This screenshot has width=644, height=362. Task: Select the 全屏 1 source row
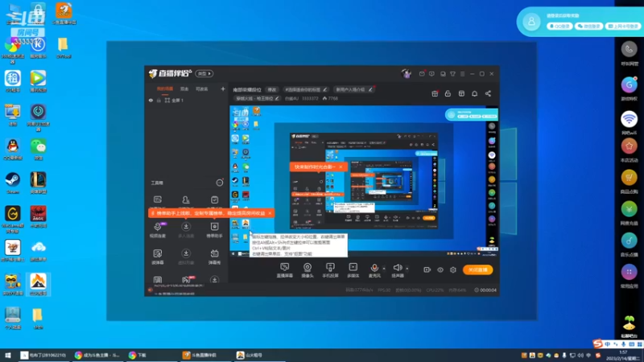click(187, 100)
